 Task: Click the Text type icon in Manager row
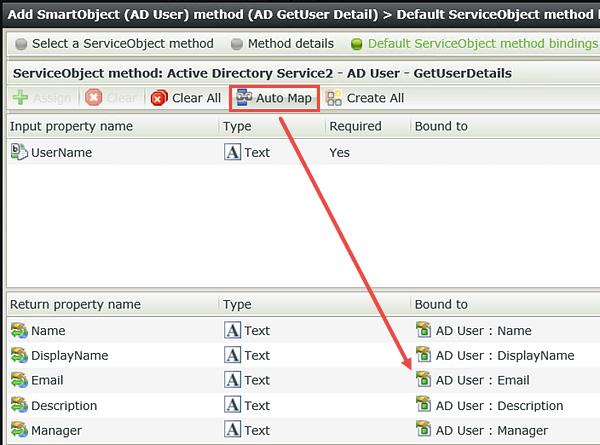point(232,430)
